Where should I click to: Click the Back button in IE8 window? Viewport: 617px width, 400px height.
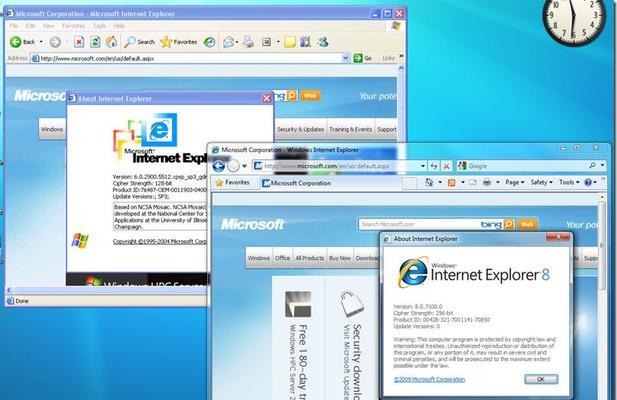219,166
